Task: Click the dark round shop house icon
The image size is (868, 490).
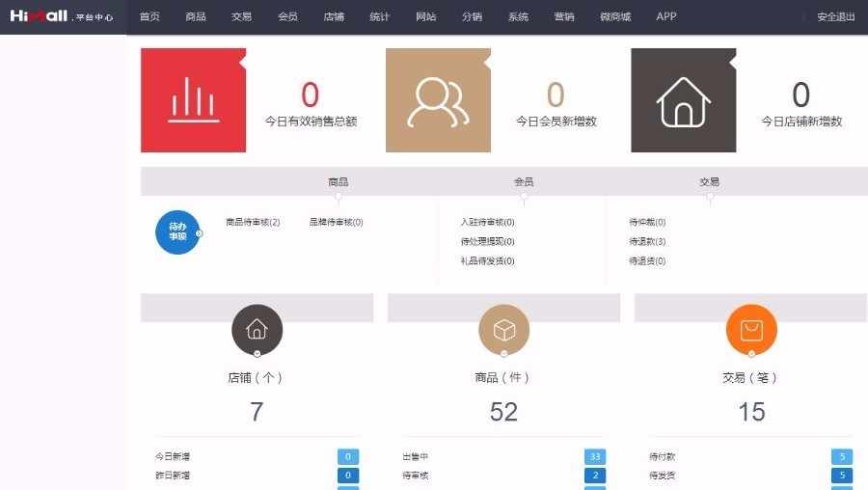Action: (x=257, y=330)
